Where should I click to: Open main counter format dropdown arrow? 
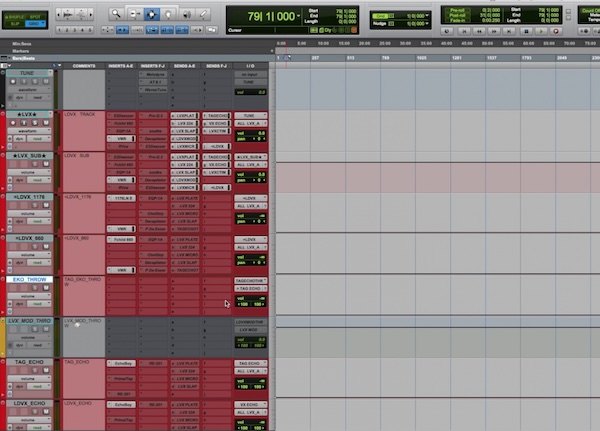coord(298,16)
